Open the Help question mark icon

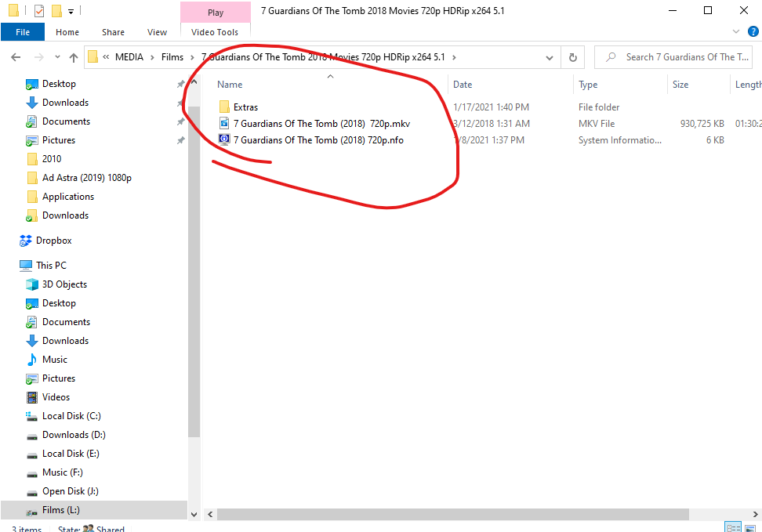pyautogui.click(x=753, y=31)
